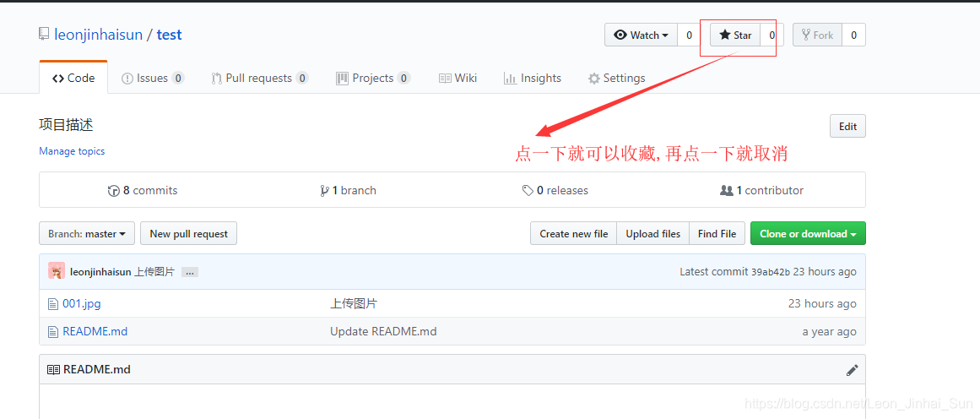The width and height of the screenshot is (980, 419).
Task: Star the repository with the Star button
Action: [735, 35]
